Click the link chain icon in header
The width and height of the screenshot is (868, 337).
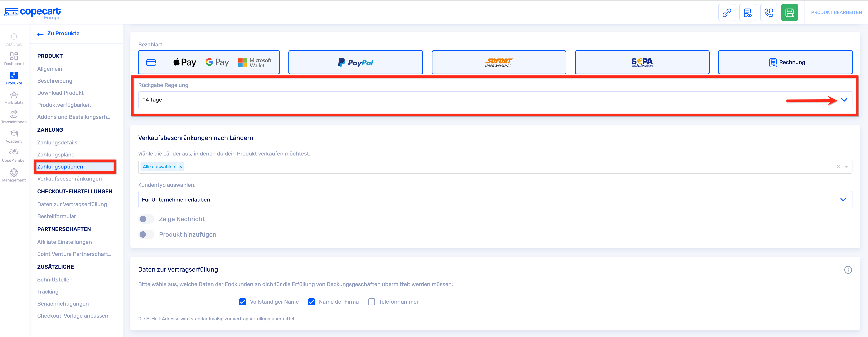(727, 13)
